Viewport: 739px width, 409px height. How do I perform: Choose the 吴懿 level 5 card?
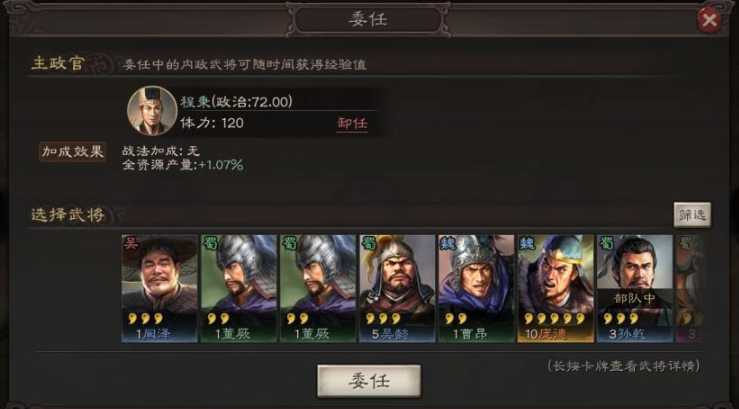[x=397, y=288]
